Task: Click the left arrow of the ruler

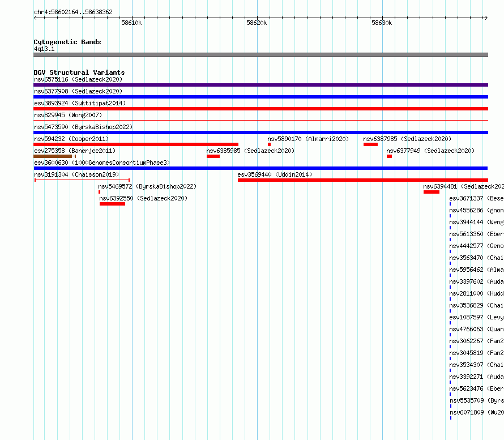Action: [35, 18]
